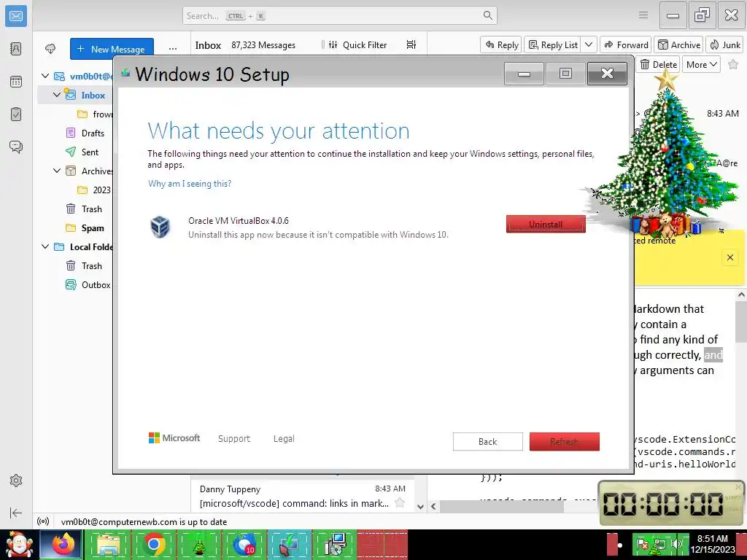Collapse the spaces toolbar arrow icon
The width and height of the screenshot is (747, 560).
pos(16,513)
